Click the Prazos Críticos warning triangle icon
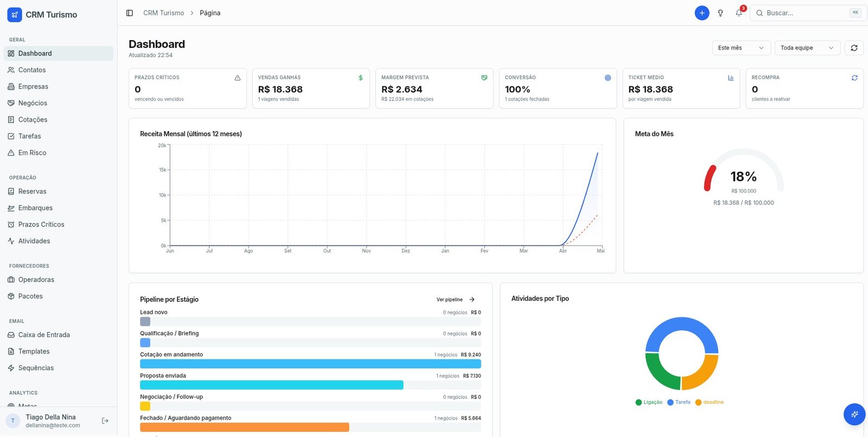Viewport: 868px width, 437px height. click(x=238, y=78)
